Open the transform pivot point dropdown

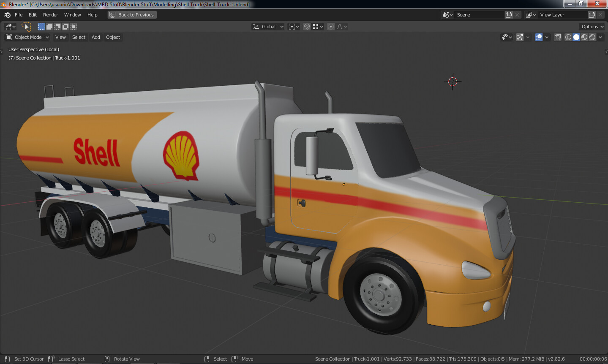coord(294,27)
